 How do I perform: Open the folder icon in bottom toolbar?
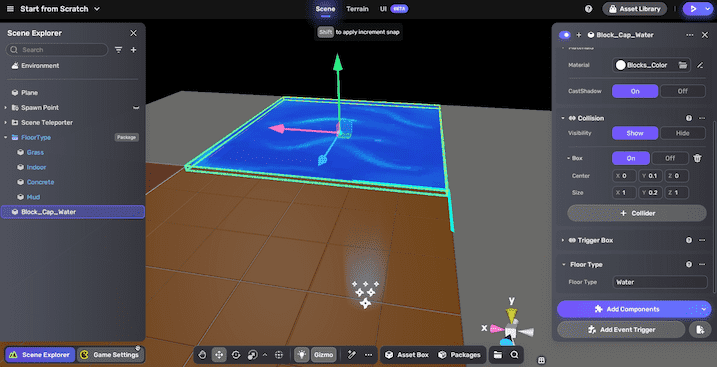pos(498,355)
